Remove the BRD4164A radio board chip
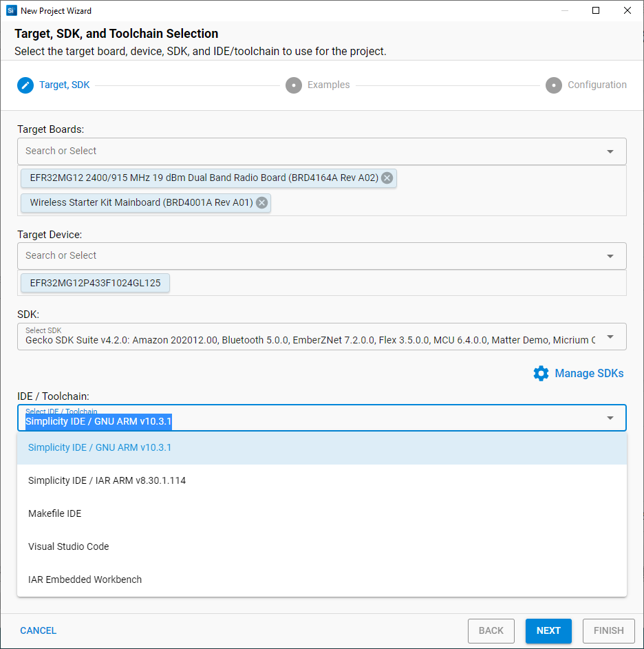The image size is (644, 649). pyautogui.click(x=387, y=178)
